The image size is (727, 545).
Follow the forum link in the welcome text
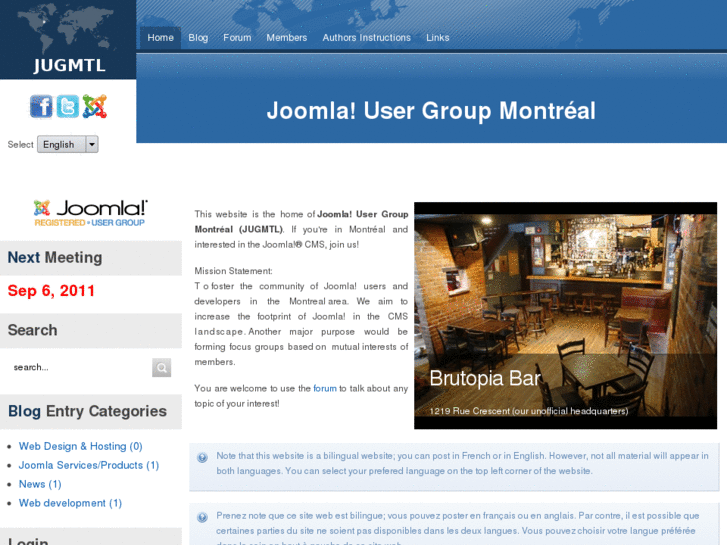click(325, 388)
